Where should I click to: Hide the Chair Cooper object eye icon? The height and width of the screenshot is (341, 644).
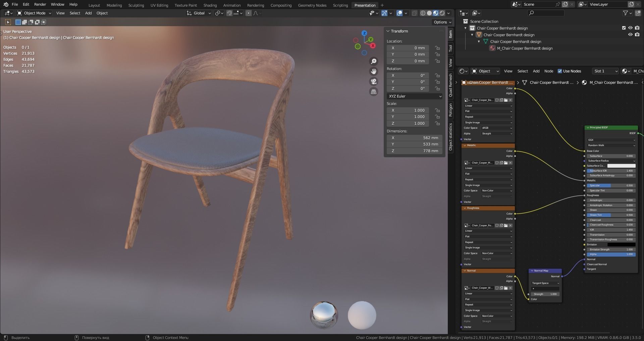click(630, 35)
